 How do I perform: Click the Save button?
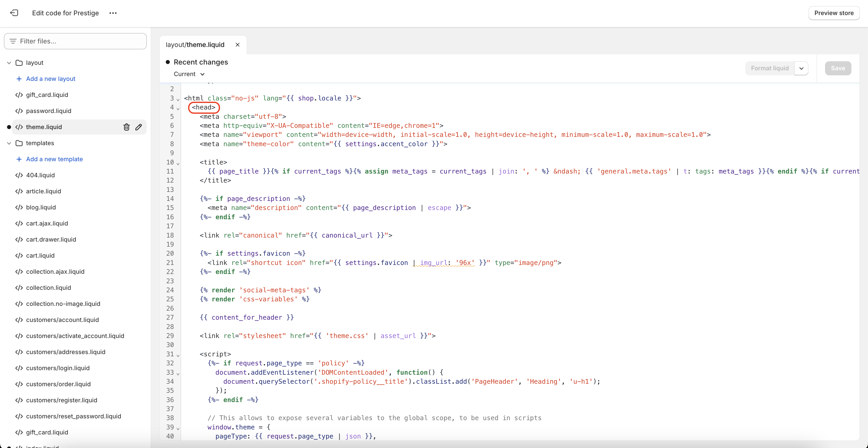tap(838, 68)
